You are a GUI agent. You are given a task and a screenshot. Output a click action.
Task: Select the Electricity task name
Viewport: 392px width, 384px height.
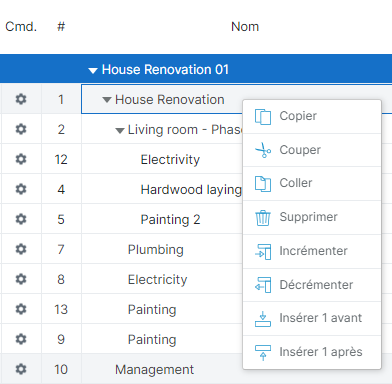pyautogui.click(x=157, y=279)
